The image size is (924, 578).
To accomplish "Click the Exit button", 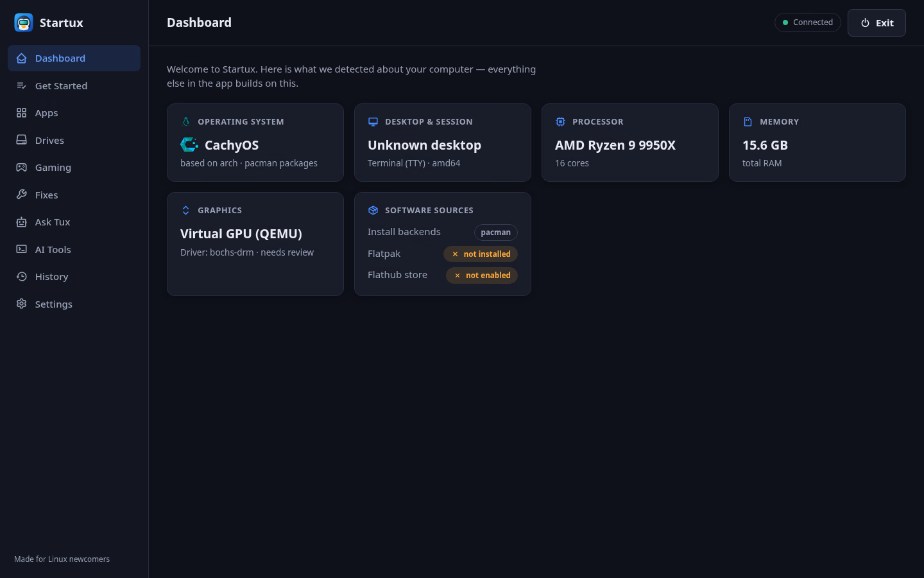I will pyautogui.click(x=877, y=22).
